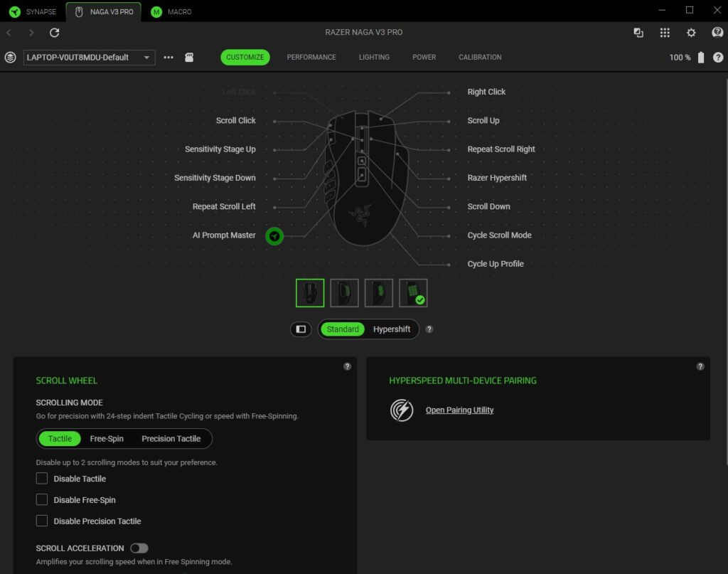Click AI Prompt Master assignment label
This screenshot has width=728, height=574.
(x=224, y=235)
